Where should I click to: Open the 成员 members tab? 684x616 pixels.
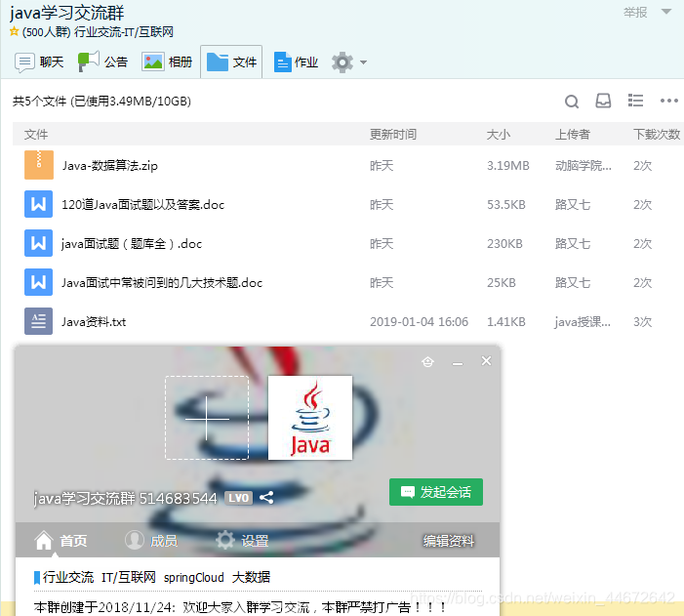151,541
